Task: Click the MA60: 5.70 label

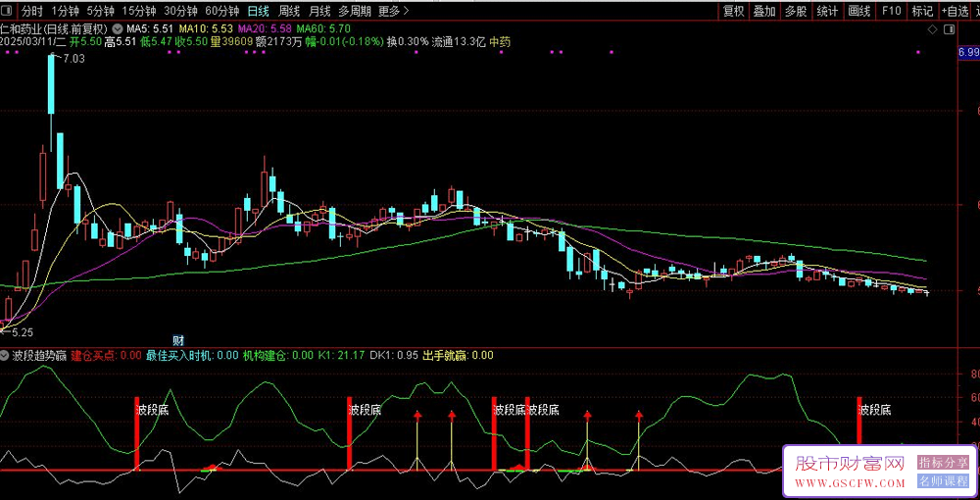Action: click(x=323, y=28)
